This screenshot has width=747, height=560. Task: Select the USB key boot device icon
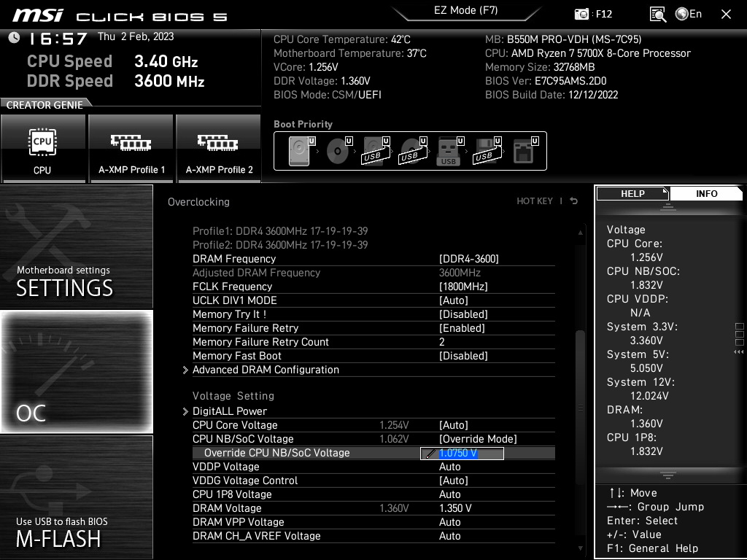click(449, 150)
